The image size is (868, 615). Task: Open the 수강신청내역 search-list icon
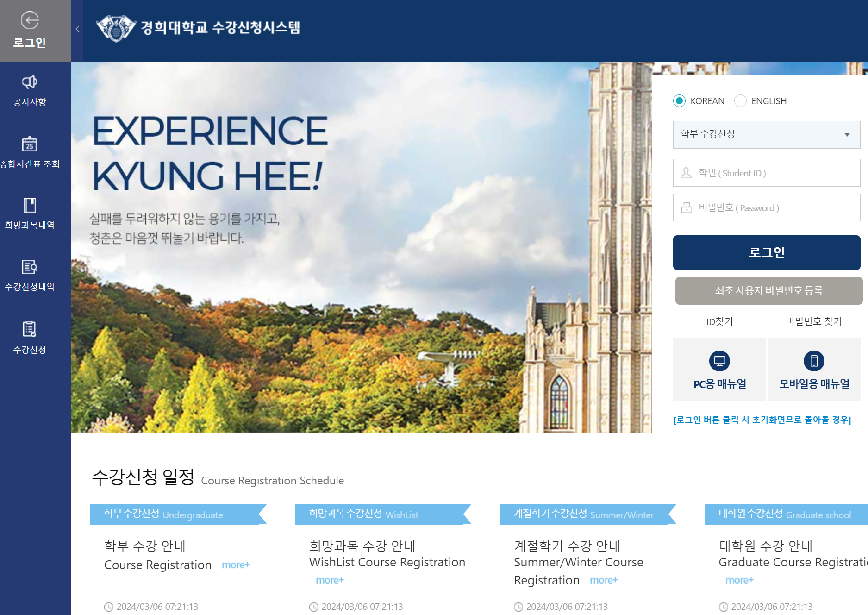pos(30,267)
